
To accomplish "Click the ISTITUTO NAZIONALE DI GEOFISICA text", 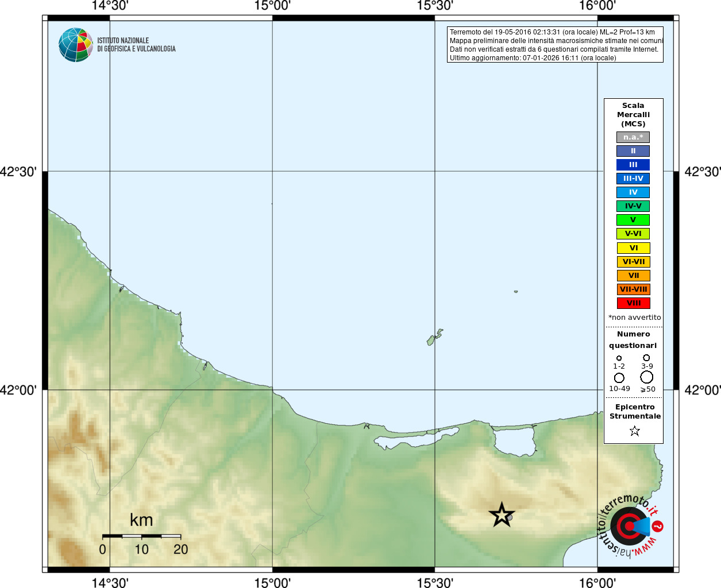I will 136,45.
